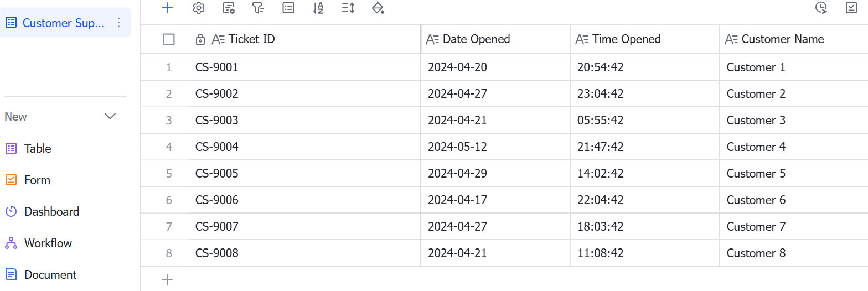Click the blue plus icon in toolbar

pyautogui.click(x=167, y=8)
